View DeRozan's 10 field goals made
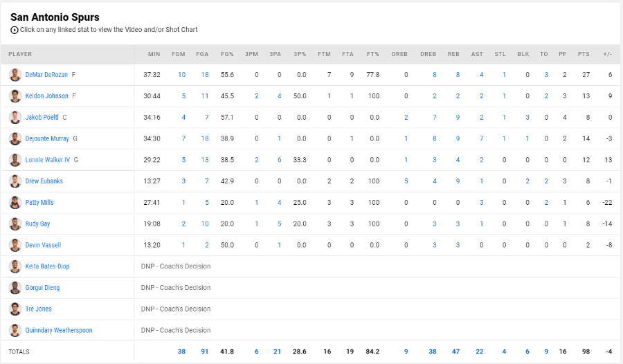The width and height of the screenshot is (623, 364). [181, 75]
